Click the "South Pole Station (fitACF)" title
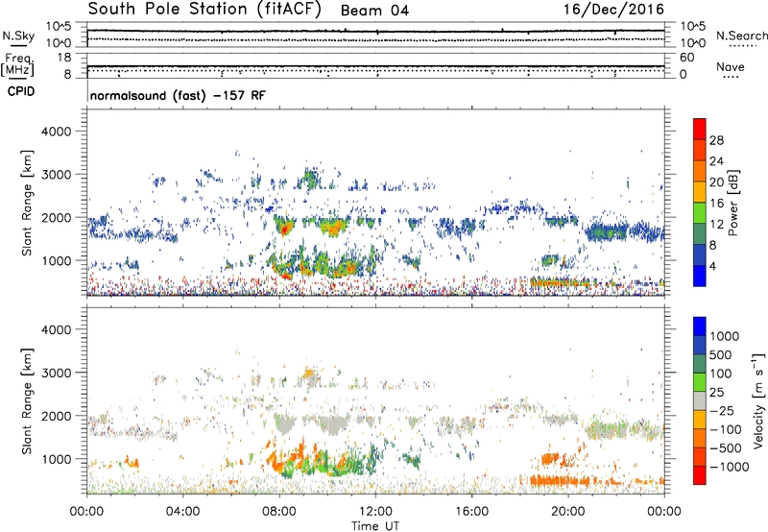This screenshot has height=532, width=768. pos(204,10)
